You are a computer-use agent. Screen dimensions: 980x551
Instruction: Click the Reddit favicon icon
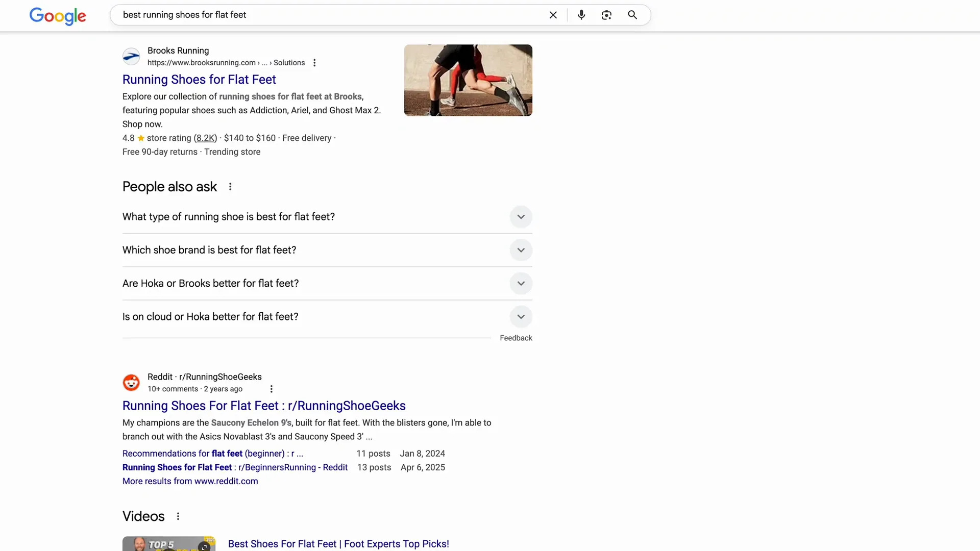(131, 382)
